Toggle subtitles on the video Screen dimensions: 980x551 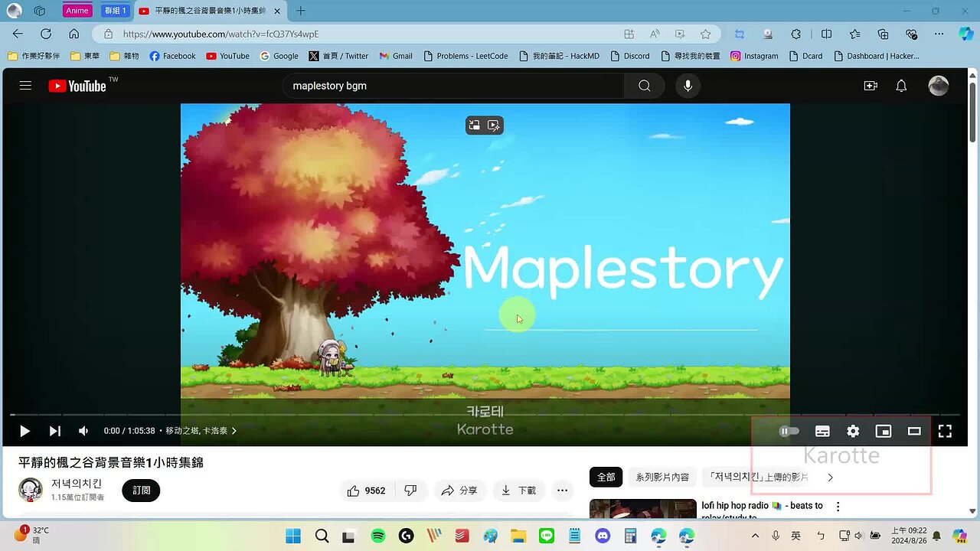click(x=822, y=431)
